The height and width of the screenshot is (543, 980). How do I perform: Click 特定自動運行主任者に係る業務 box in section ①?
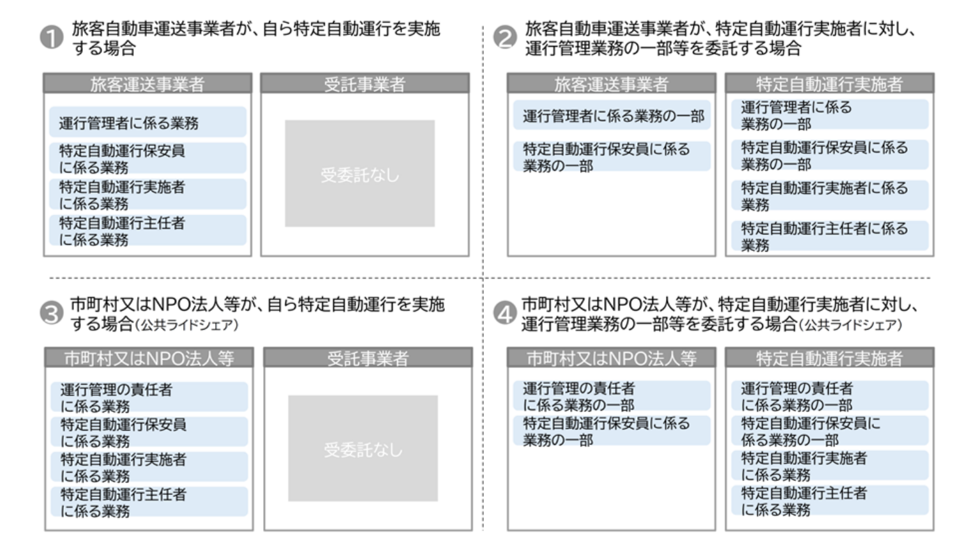148,231
